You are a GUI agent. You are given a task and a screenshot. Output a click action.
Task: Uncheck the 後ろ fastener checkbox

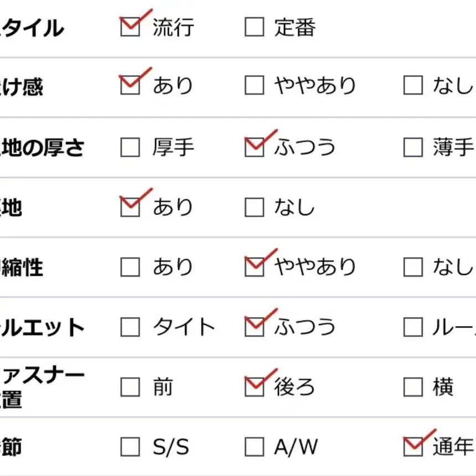[x=254, y=387]
